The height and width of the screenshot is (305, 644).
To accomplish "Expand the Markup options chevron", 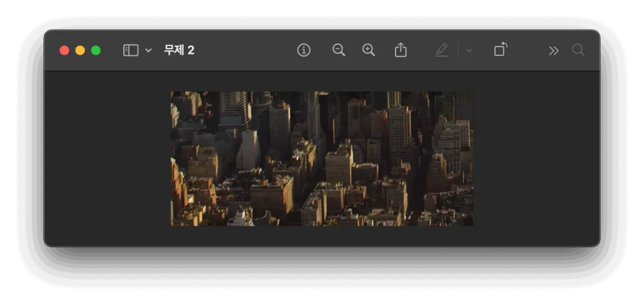I will coord(469,50).
